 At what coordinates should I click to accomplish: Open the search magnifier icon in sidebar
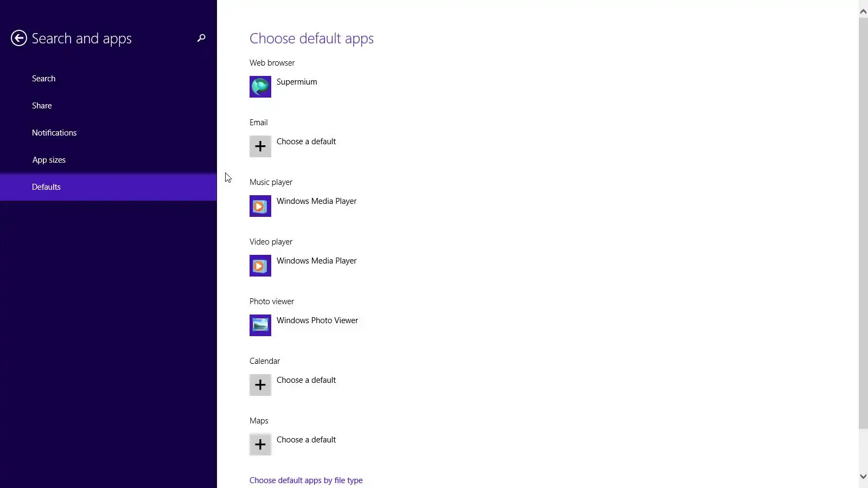click(201, 38)
